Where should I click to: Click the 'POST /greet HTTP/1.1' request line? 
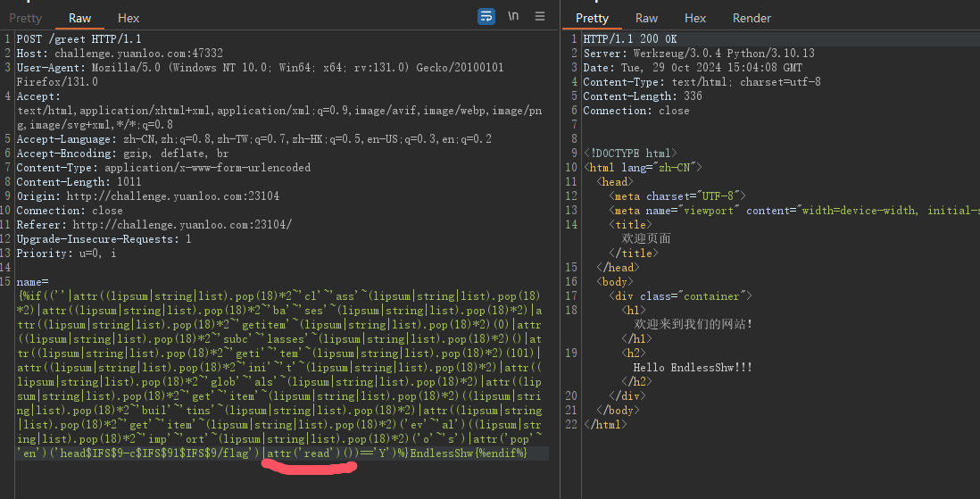[79, 38]
